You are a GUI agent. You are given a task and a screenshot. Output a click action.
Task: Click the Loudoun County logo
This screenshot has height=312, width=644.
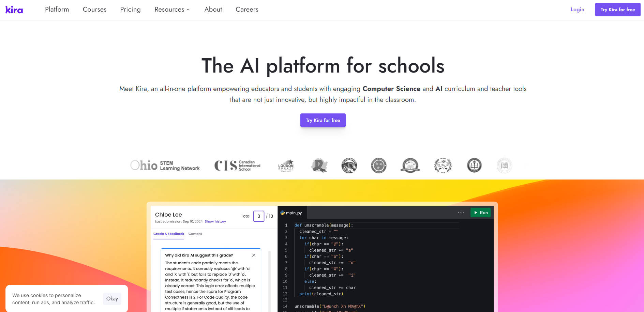(286, 166)
